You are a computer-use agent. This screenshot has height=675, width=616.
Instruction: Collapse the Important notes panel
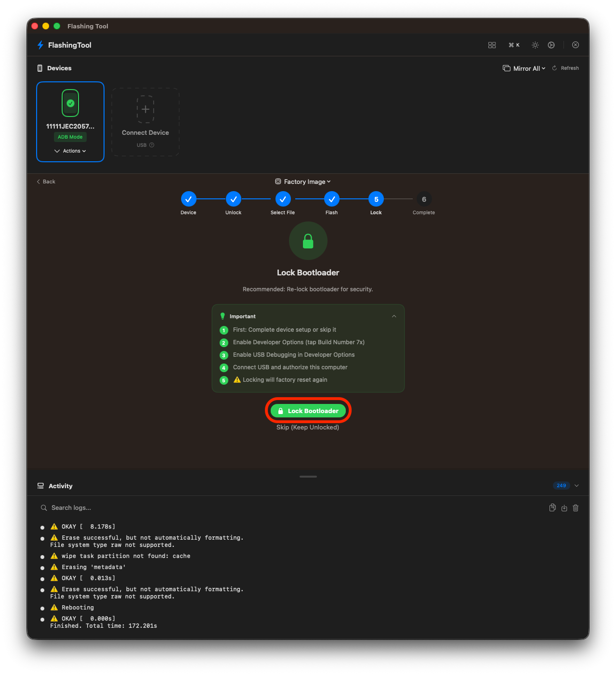[x=394, y=316]
